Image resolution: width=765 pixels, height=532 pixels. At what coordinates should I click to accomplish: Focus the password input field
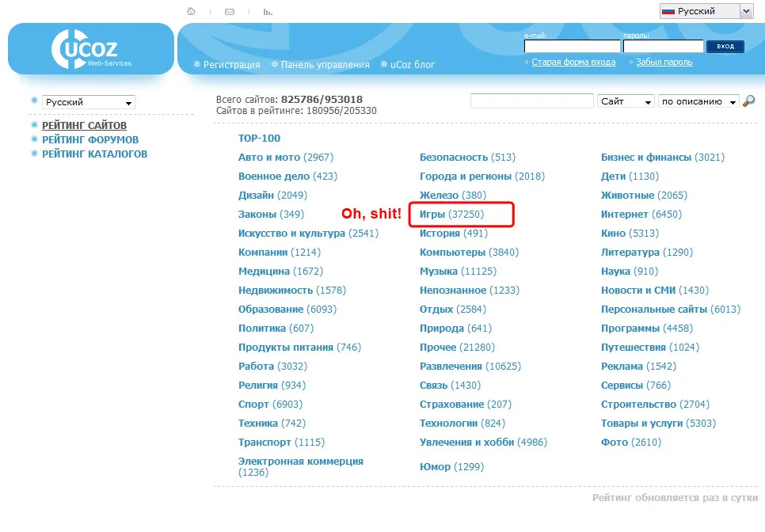point(663,47)
